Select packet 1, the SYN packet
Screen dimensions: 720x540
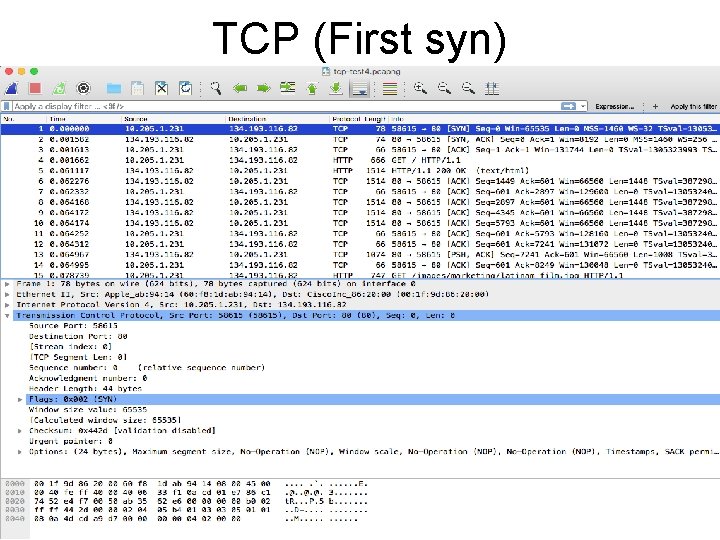(x=360, y=129)
